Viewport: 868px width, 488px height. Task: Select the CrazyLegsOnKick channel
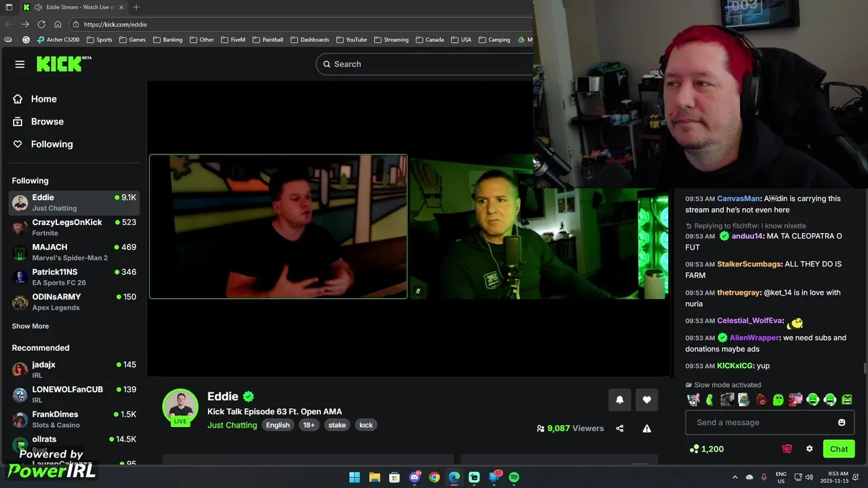(74, 227)
